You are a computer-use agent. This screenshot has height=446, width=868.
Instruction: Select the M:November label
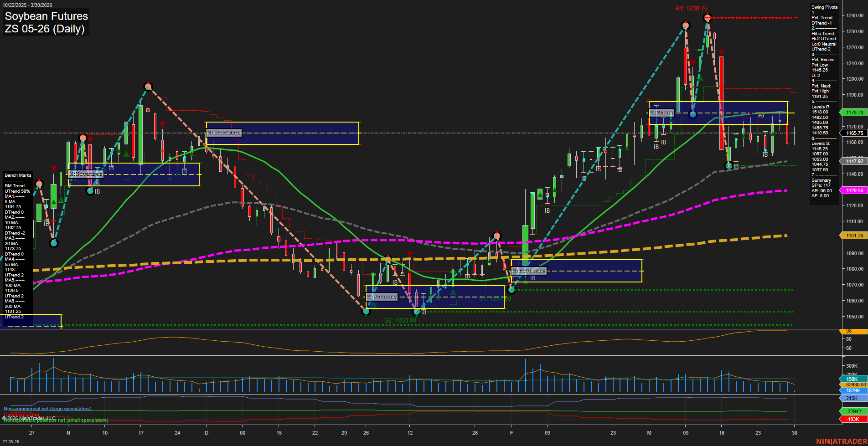(86, 174)
